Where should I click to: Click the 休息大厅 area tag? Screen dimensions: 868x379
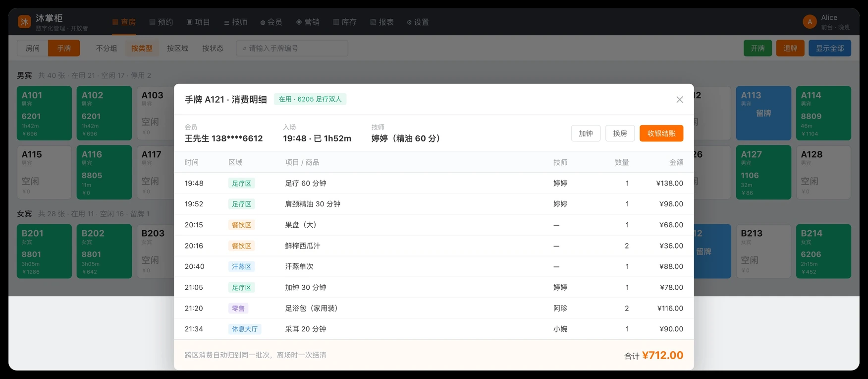245,329
